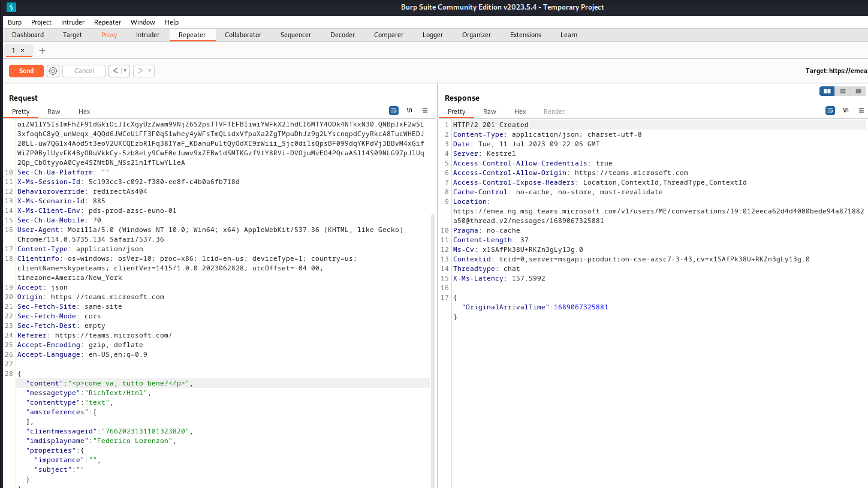Viewport: 868px width, 488px height.
Task: Click the 'Threadtype: chat' response header
Action: (x=486, y=269)
